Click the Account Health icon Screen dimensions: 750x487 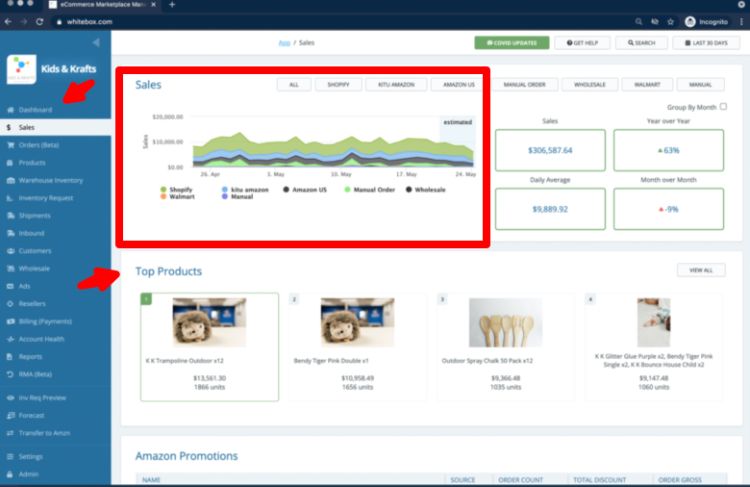[10, 339]
